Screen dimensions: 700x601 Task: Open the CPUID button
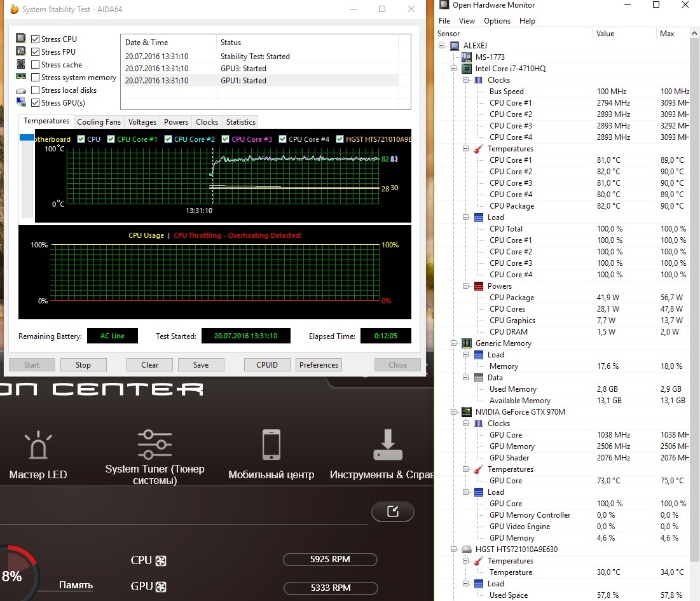(267, 365)
